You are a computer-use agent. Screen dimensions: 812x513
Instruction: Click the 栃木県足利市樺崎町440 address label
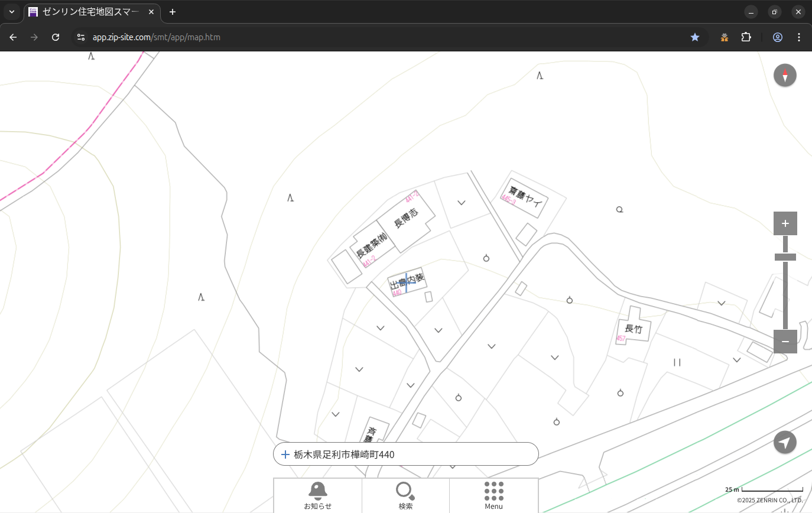point(344,454)
